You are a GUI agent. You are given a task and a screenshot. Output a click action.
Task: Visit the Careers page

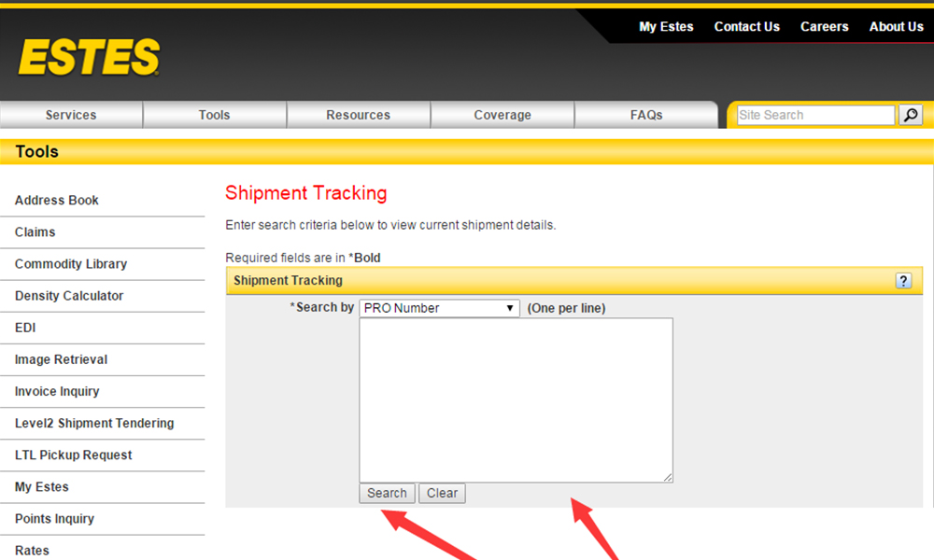pyautogui.click(x=824, y=27)
